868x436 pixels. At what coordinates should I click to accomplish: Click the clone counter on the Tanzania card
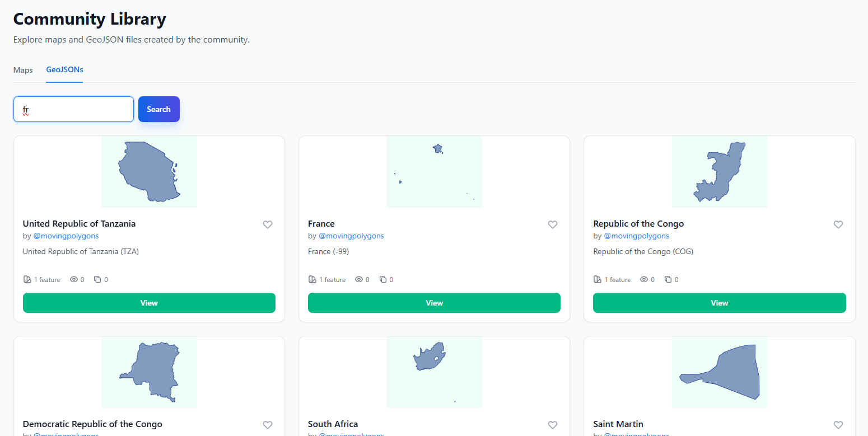[x=98, y=279]
